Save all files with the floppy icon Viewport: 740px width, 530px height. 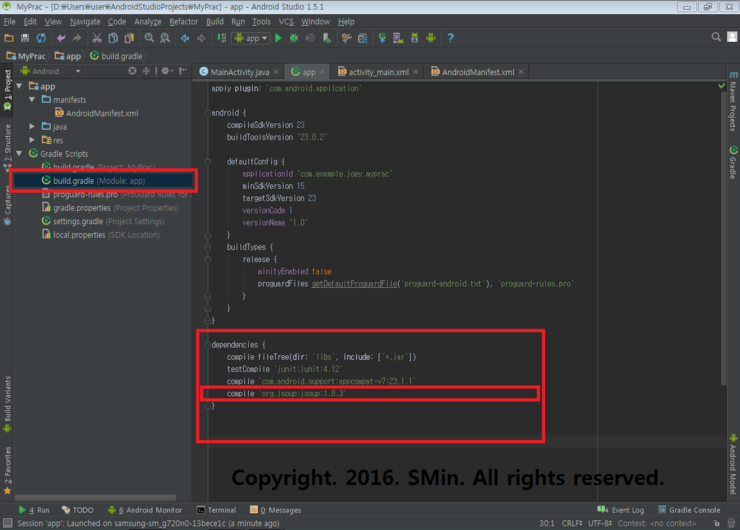coord(25,38)
